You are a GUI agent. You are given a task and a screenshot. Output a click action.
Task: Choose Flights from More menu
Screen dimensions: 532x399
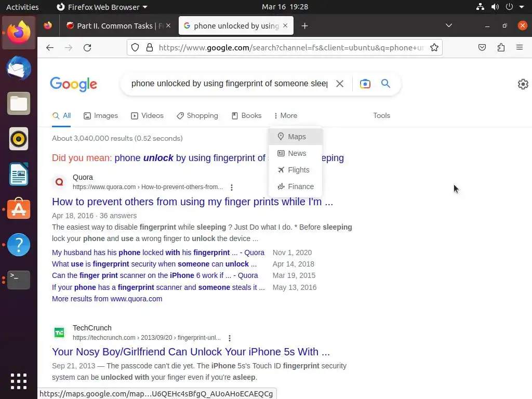295,170
